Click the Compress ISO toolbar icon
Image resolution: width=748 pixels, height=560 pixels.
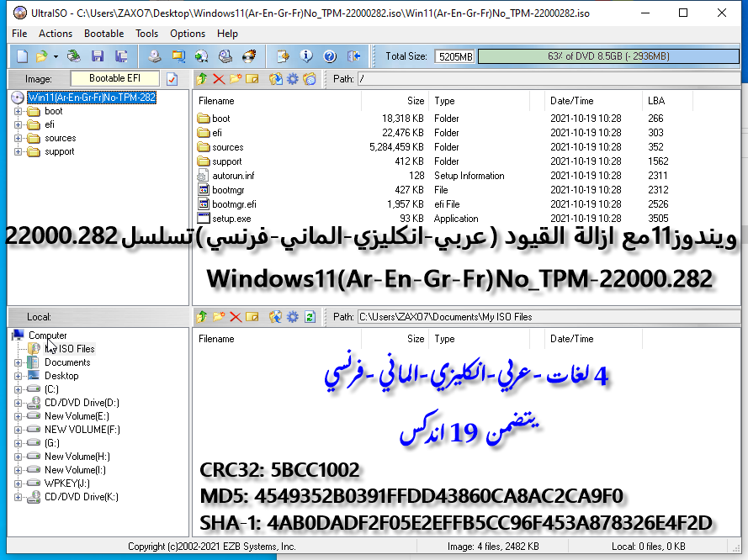(x=178, y=56)
